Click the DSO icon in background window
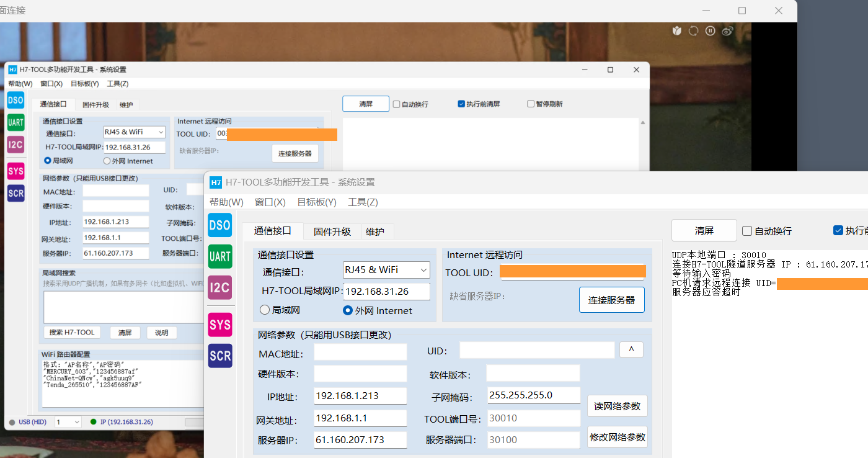 pos(15,100)
